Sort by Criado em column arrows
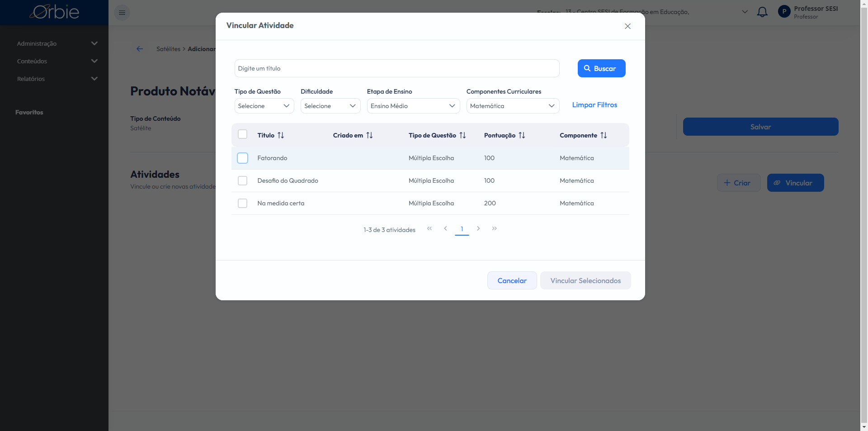The height and width of the screenshot is (431, 868). [369, 135]
